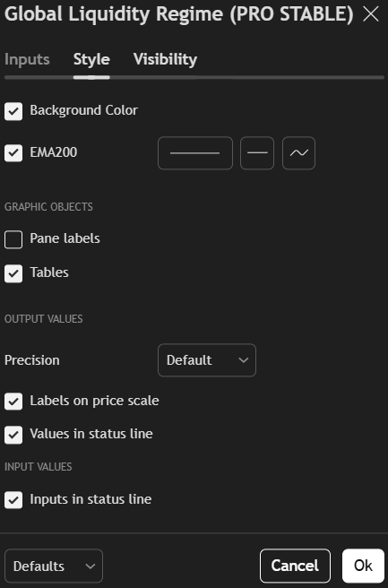The height and width of the screenshot is (588, 388).
Task: Select the Style tab
Action: (x=91, y=59)
